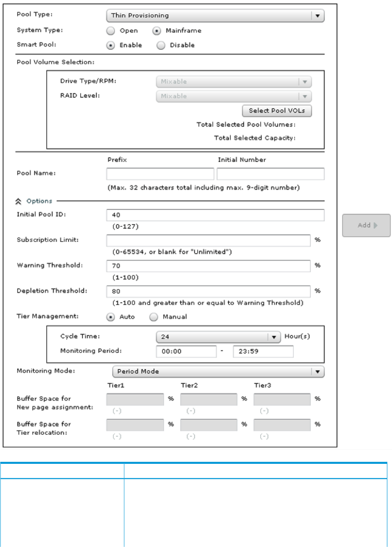Click Tier2 tier relocation buffer field

click(209, 425)
